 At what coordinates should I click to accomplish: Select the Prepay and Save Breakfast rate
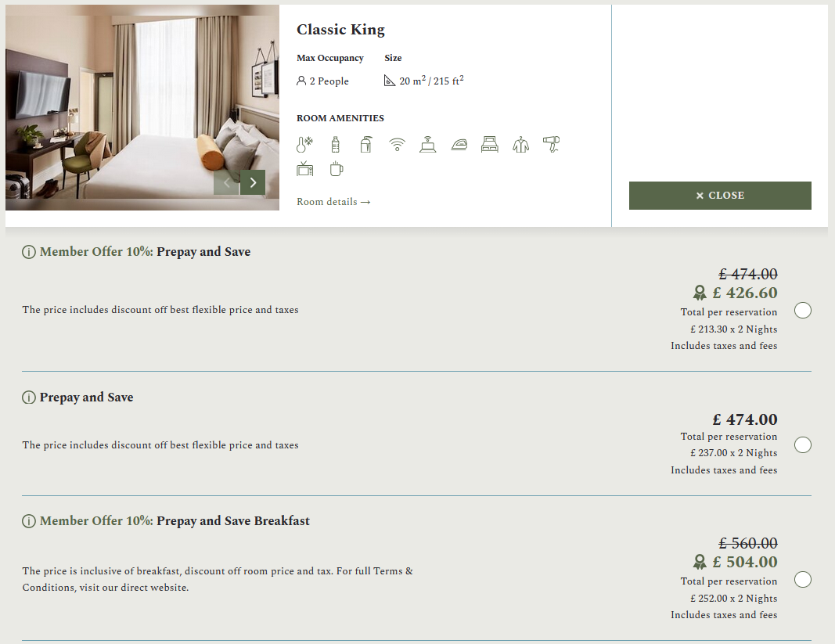click(802, 580)
